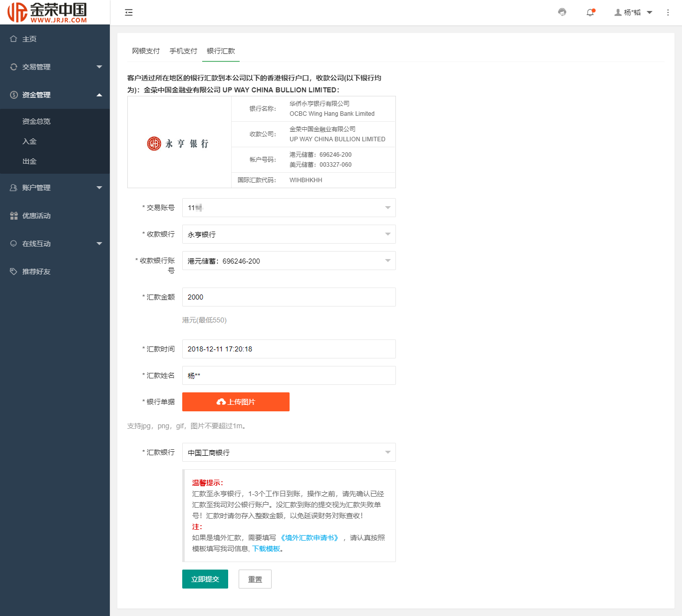Viewport: 682px width, 616px height.
Task: Expand the 交易管理 menu arrow
Action: (99, 66)
